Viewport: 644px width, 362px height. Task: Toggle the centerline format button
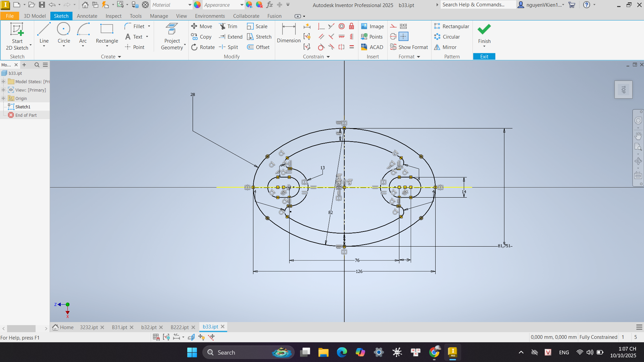click(393, 37)
